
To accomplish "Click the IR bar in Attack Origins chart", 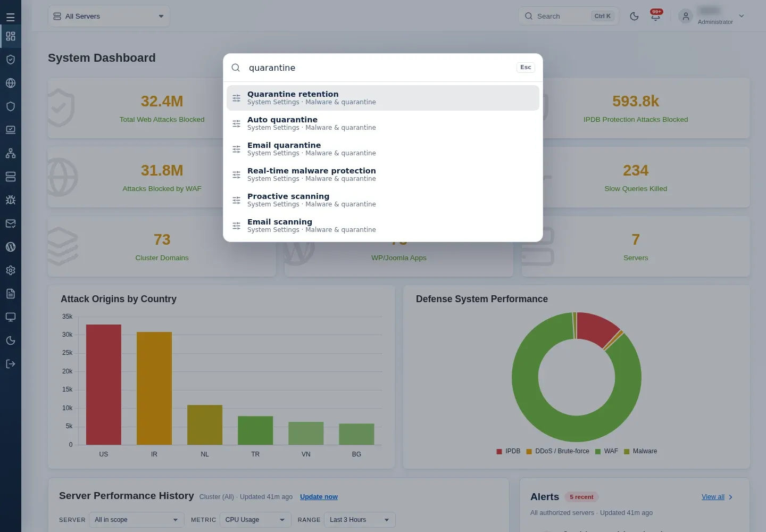I will [x=154, y=388].
